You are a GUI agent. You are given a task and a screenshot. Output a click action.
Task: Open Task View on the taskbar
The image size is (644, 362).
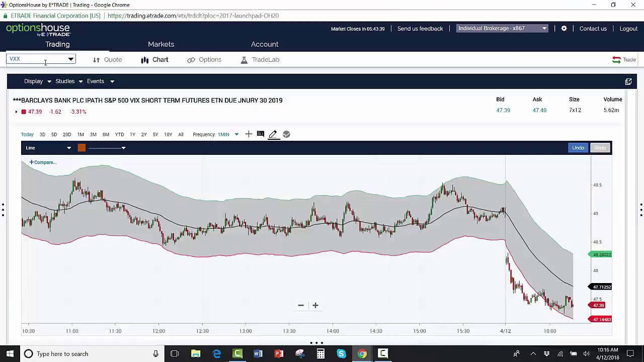click(x=175, y=354)
